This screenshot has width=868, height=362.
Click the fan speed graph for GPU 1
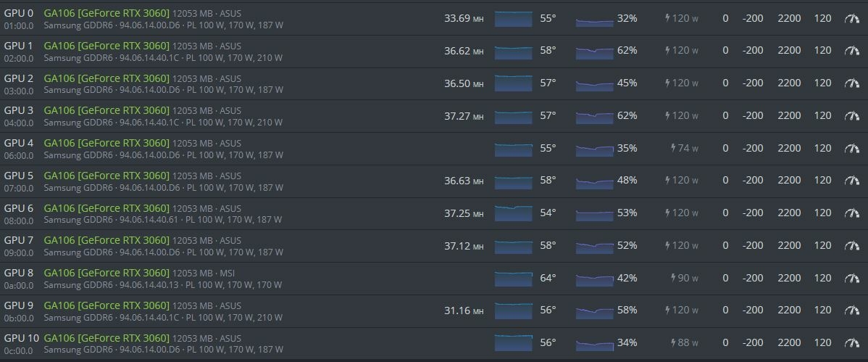pos(594,51)
